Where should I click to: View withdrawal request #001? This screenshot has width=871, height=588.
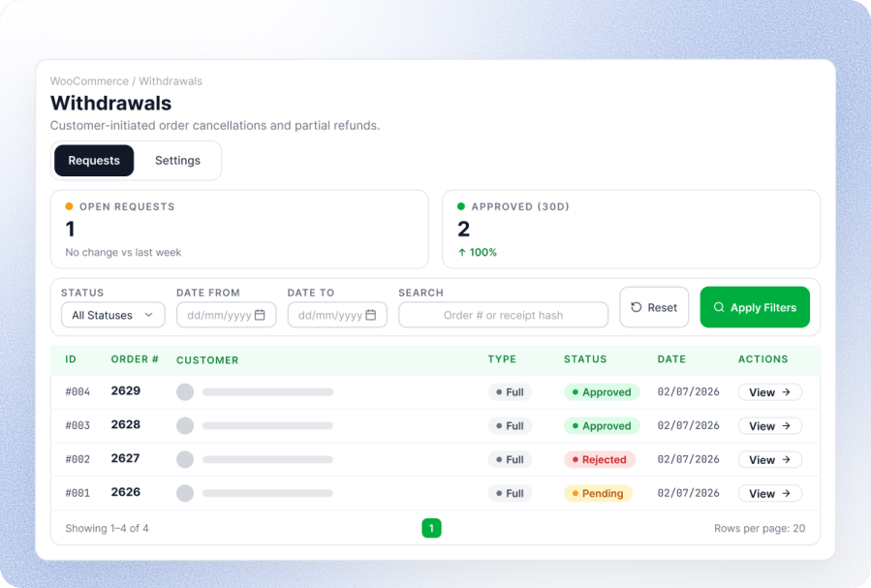coord(770,493)
